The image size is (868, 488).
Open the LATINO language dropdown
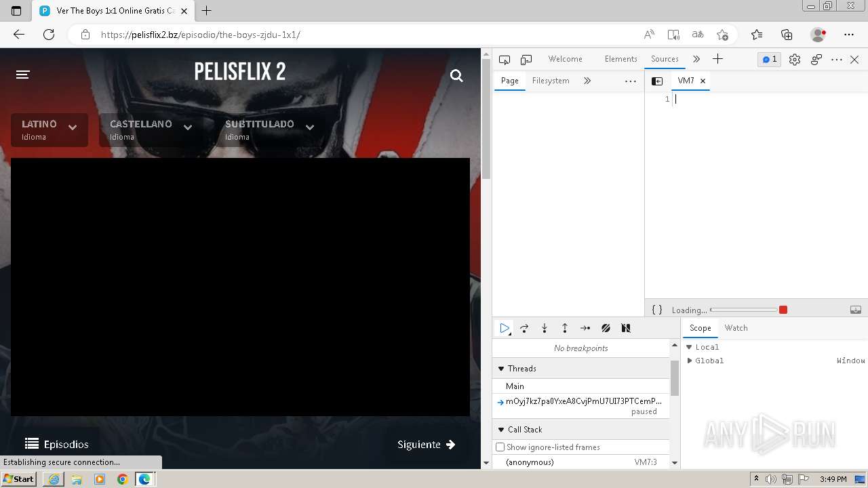[x=50, y=129]
